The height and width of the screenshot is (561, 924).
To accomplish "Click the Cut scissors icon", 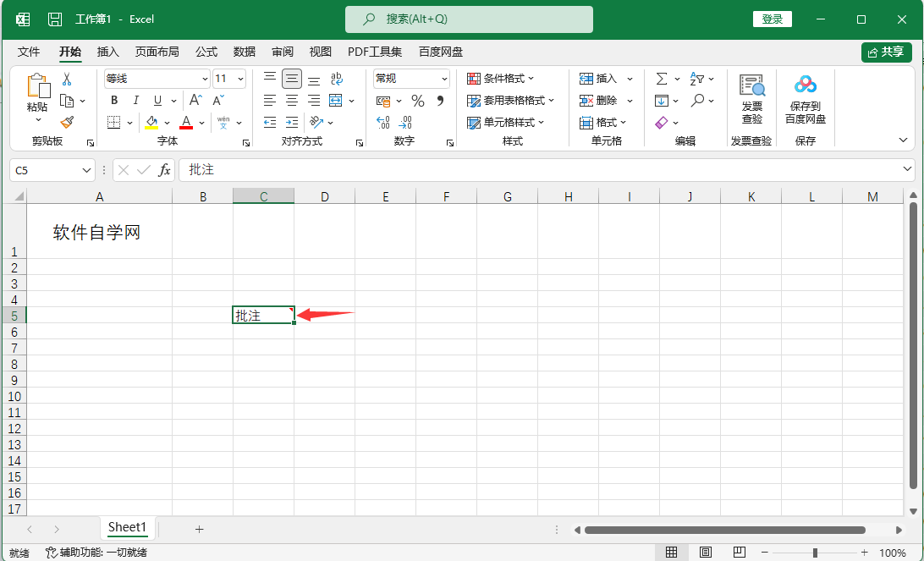I will pos(67,79).
